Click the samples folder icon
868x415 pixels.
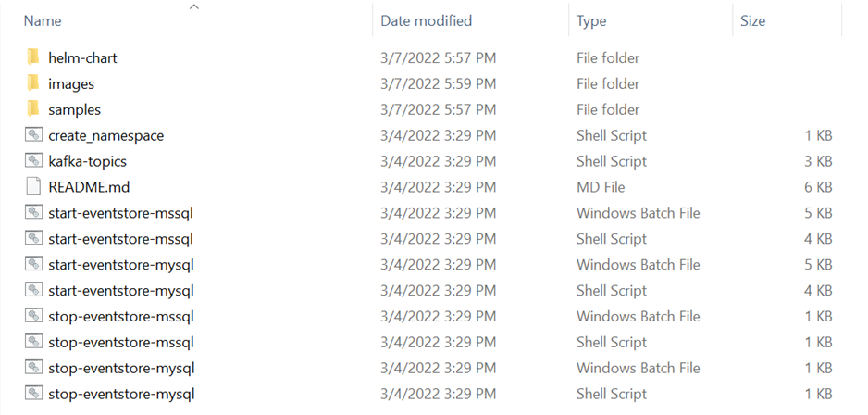click(x=33, y=109)
